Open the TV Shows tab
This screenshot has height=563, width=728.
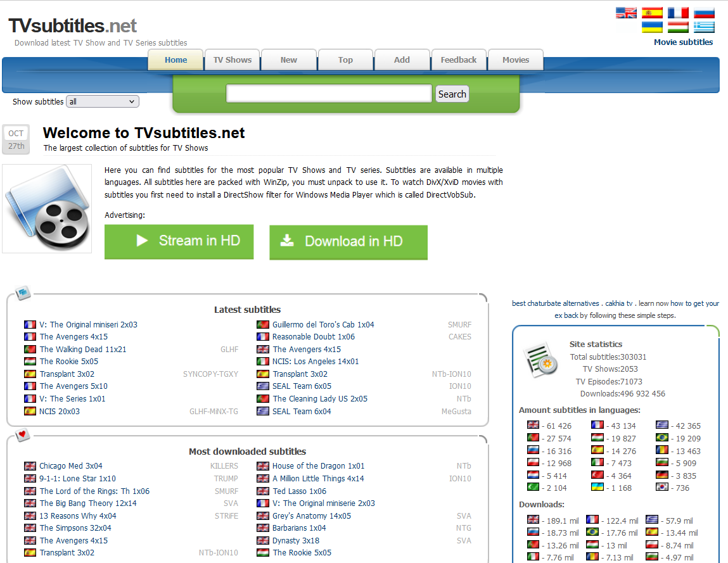click(232, 60)
